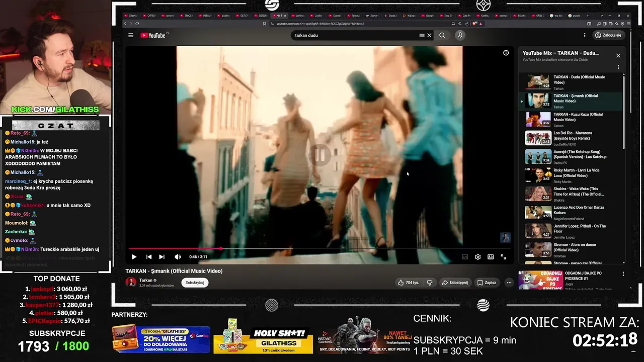Screen dimensions: 644x362
Task: Select TARKAN - Dudu in playlist
Action: point(571,82)
